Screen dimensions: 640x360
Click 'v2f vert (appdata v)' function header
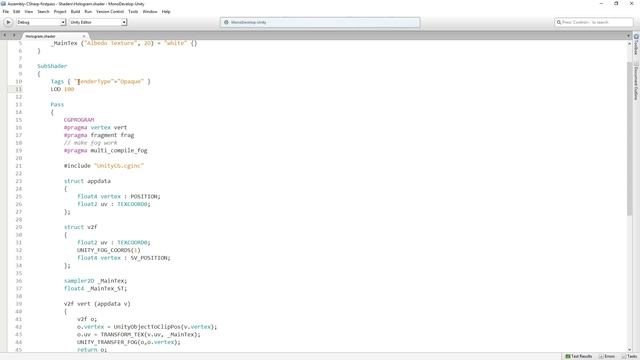97,304
